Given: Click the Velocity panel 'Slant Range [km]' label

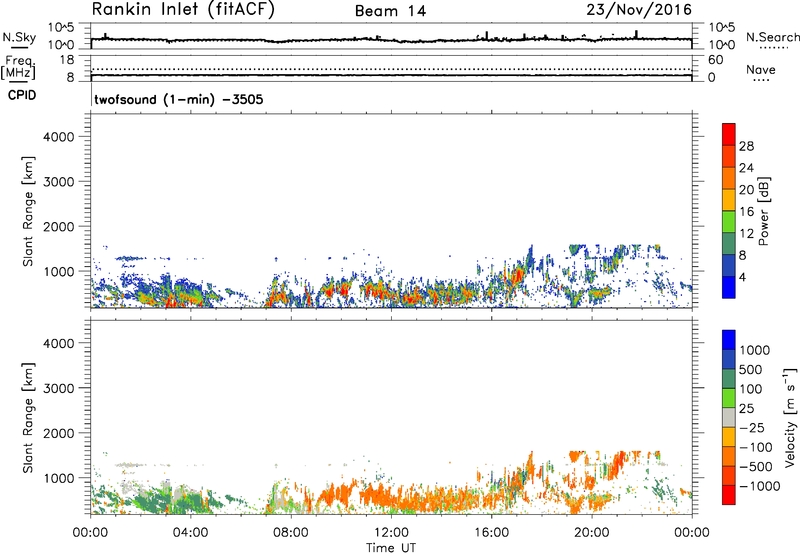Looking at the screenshot, I should coord(28,417).
